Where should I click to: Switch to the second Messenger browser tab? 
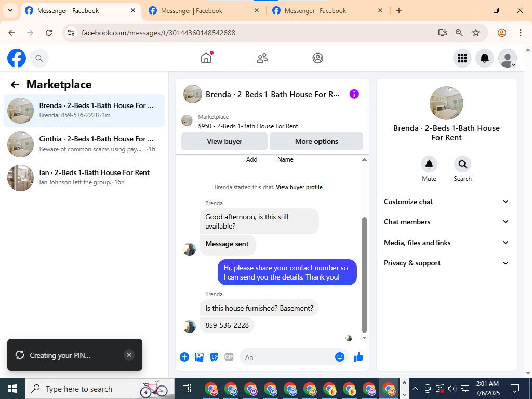(204, 11)
